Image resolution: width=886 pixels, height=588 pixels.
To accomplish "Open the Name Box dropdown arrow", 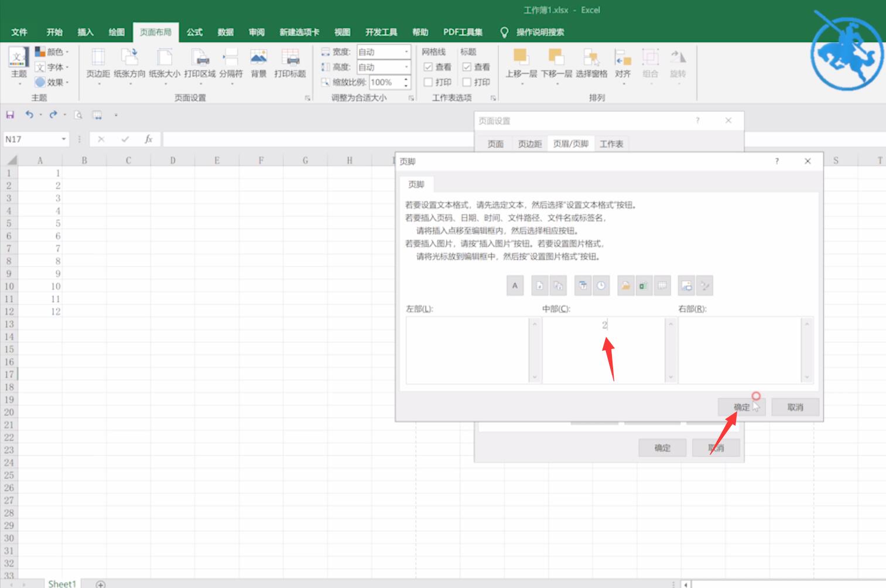I will [64, 139].
